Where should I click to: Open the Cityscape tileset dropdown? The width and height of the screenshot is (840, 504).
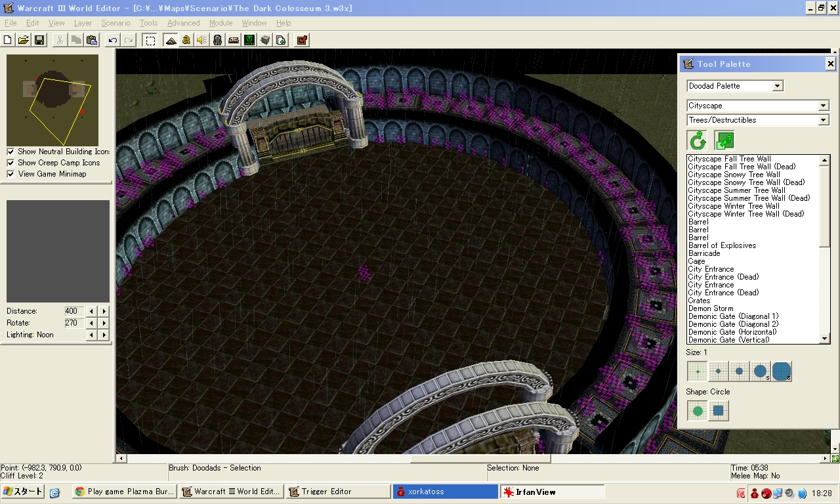click(x=758, y=106)
